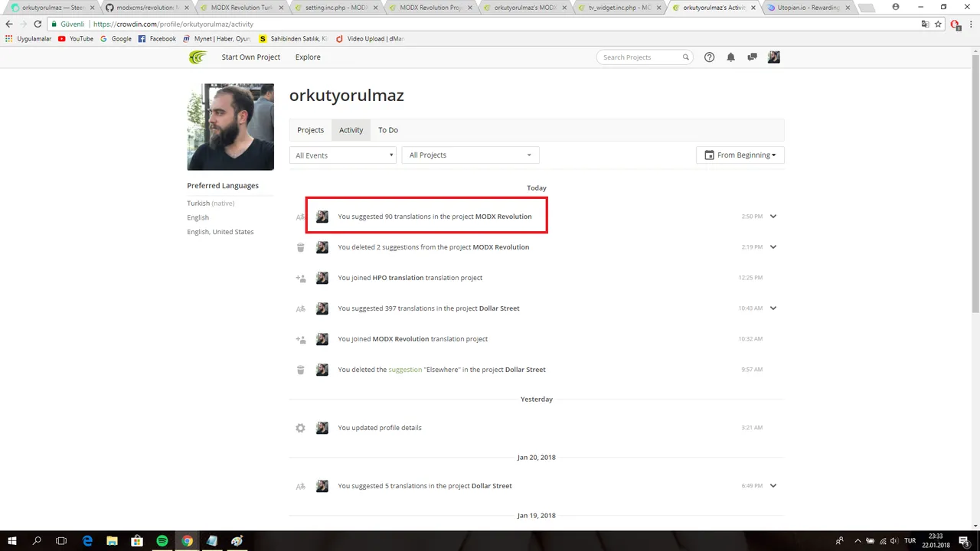980x551 pixels.
Task: Open the Chrome menu three-dots icon
Action: click(971, 24)
